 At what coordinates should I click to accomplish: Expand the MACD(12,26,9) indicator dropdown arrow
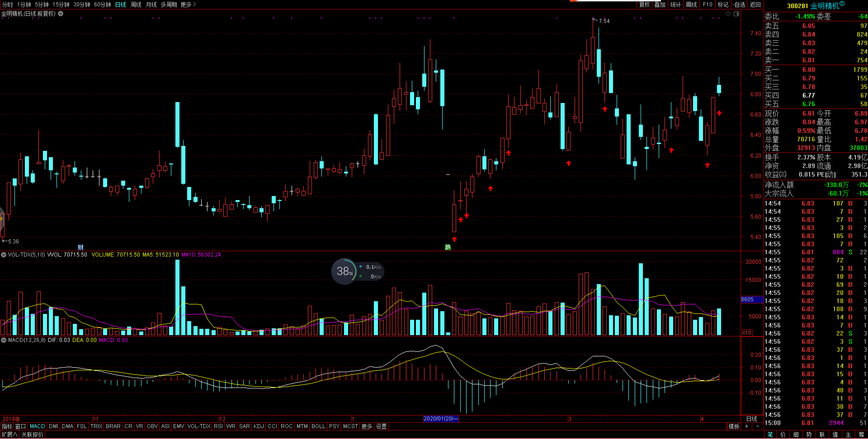[x=4, y=340]
